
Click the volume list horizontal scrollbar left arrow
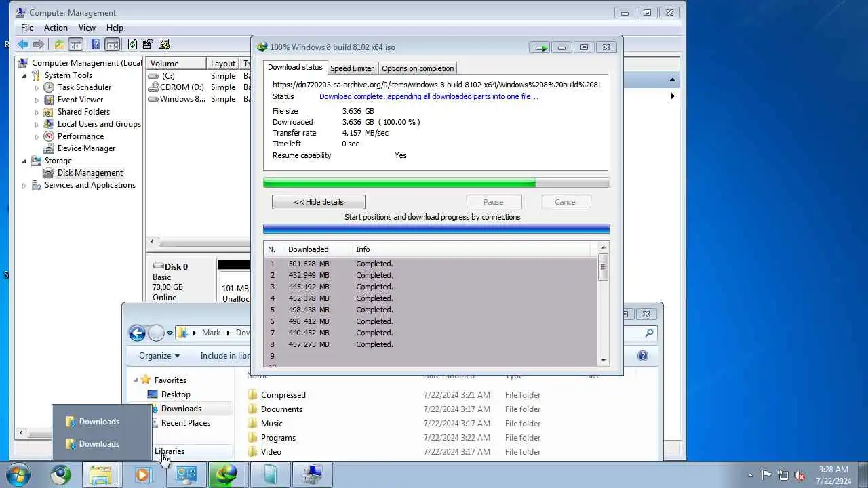point(153,242)
